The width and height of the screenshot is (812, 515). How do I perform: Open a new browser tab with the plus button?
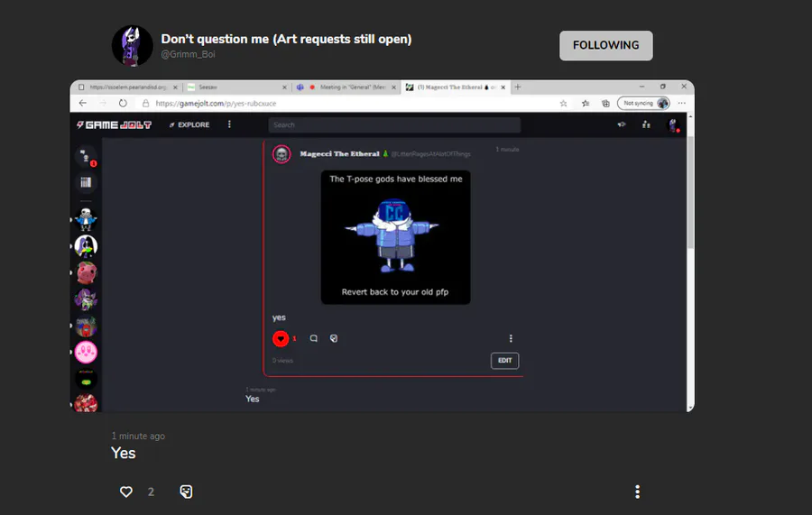click(x=518, y=87)
